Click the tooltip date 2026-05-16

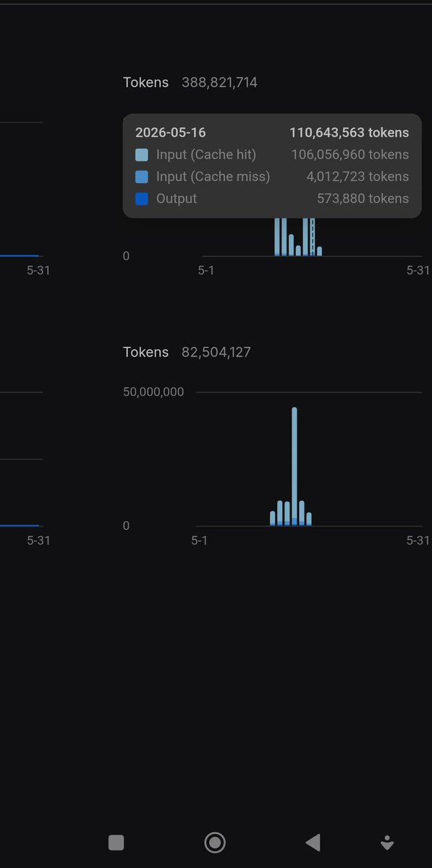click(170, 133)
